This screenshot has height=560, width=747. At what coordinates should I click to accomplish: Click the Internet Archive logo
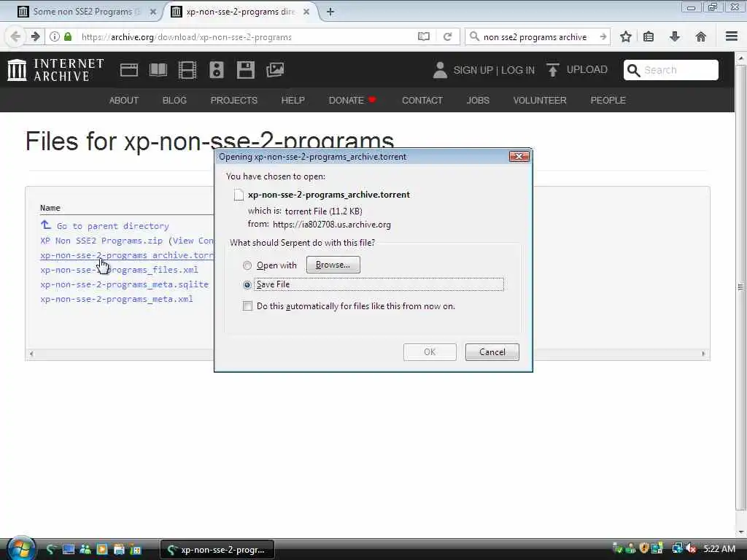[55, 70]
